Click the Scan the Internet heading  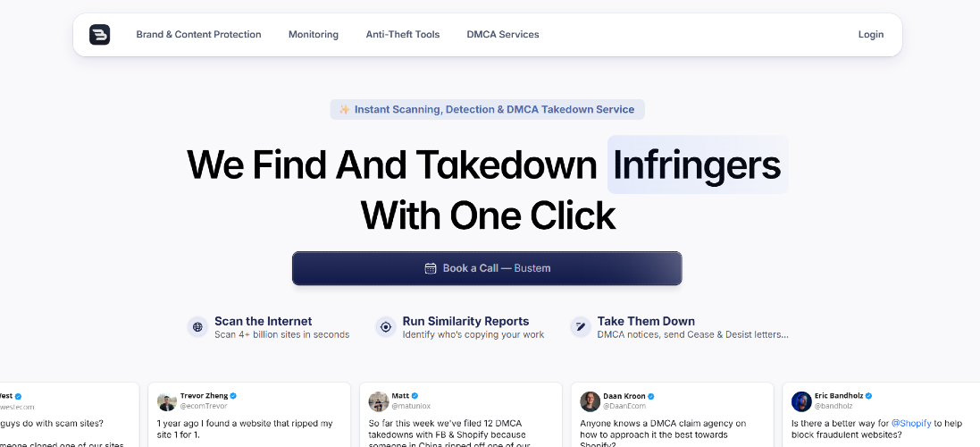click(x=264, y=321)
